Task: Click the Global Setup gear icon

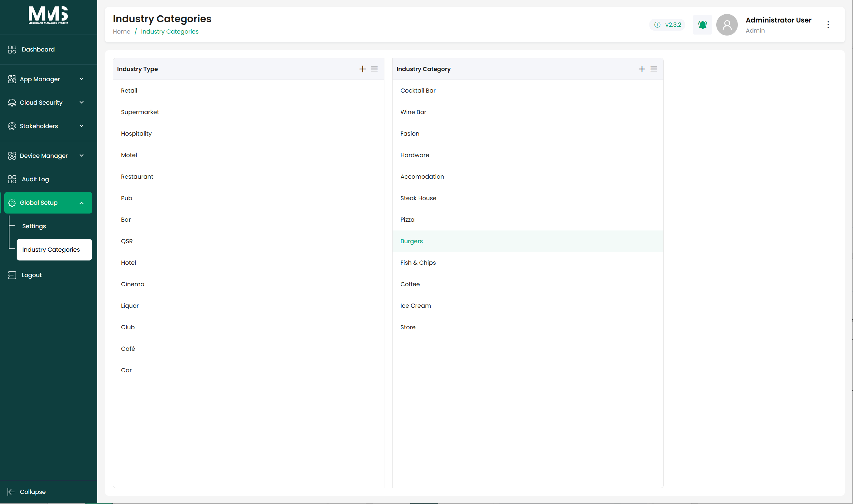Action: 12,203
